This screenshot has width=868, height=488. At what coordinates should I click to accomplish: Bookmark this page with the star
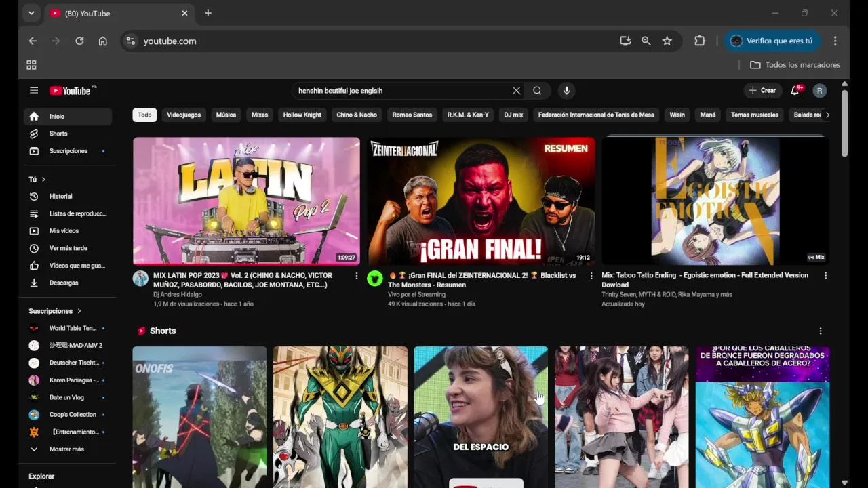click(667, 41)
